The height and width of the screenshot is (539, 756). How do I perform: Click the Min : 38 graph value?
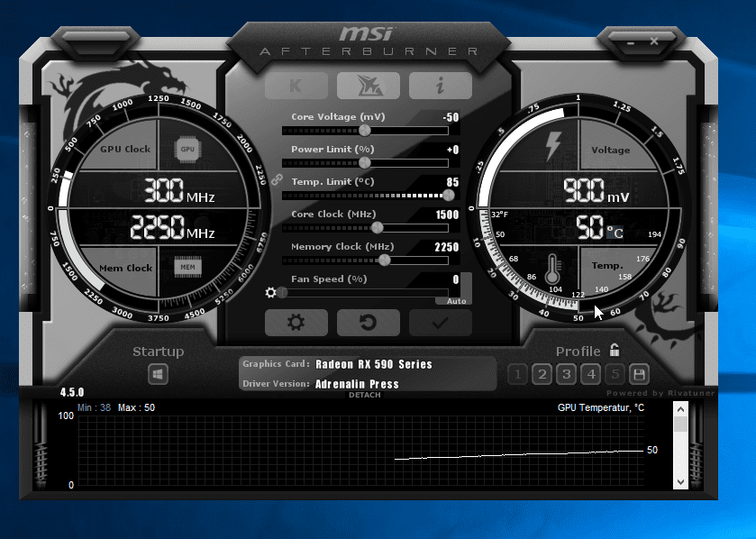(x=94, y=408)
